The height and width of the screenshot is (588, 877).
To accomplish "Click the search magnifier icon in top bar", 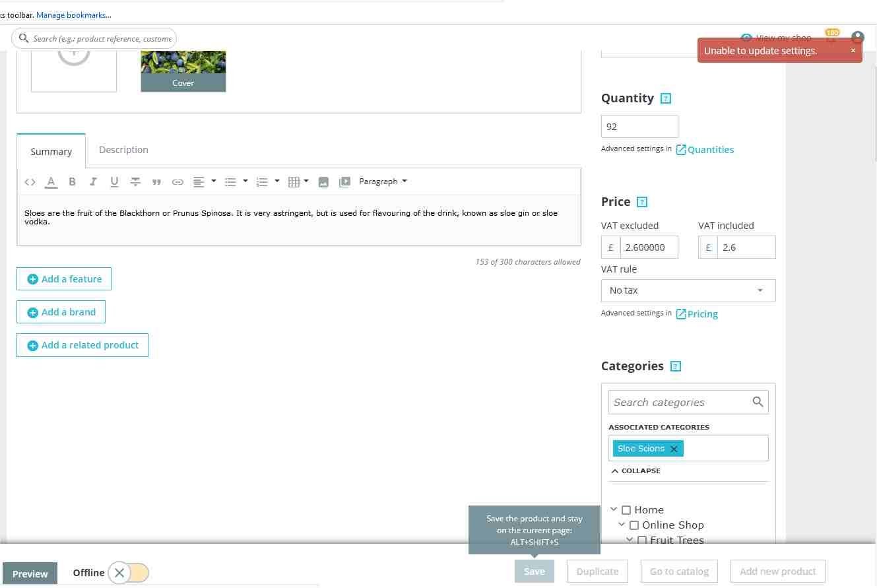I will 24,38.
